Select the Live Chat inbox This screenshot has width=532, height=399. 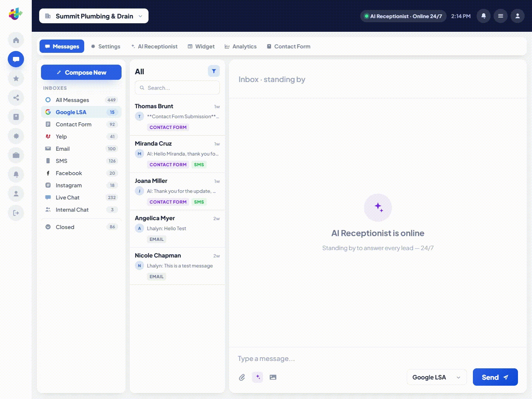coord(81,197)
